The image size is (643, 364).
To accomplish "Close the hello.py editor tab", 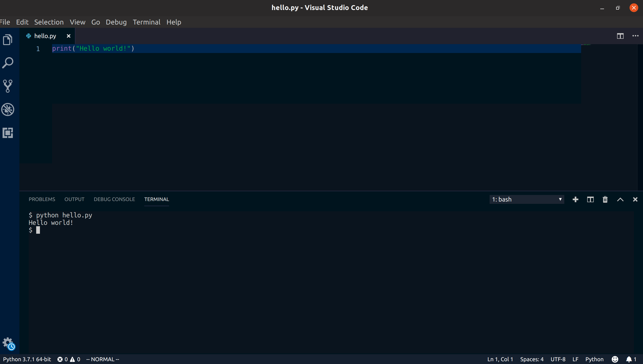I will 68,36.
